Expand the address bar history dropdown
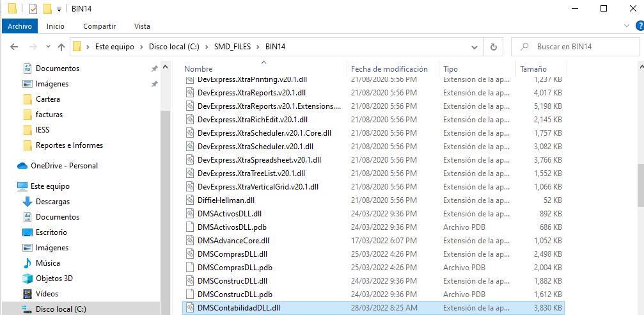This screenshot has height=315, width=644. 475,47
